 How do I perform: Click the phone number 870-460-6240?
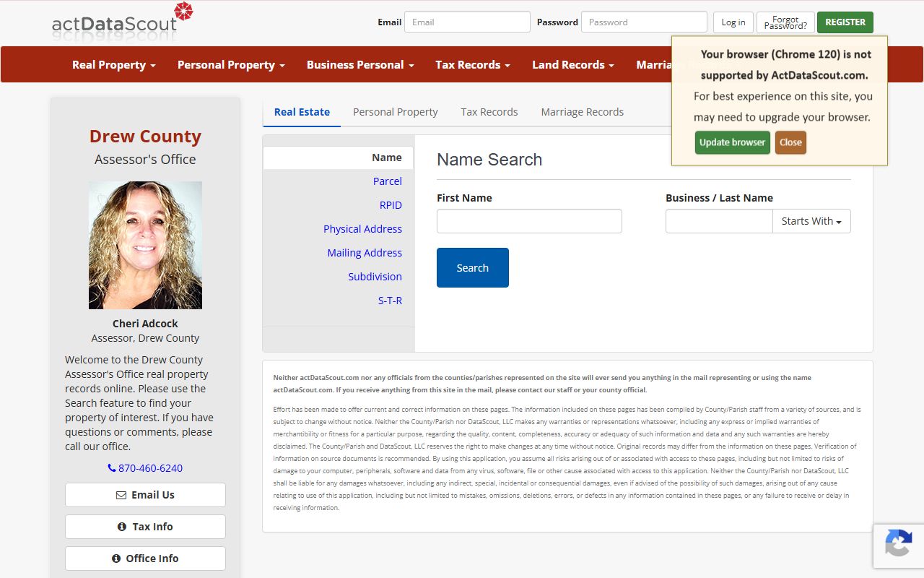pyautogui.click(x=145, y=468)
